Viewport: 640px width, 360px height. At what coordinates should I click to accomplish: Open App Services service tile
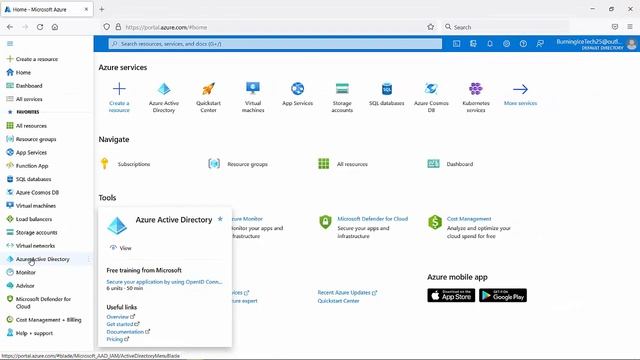[298, 94]
